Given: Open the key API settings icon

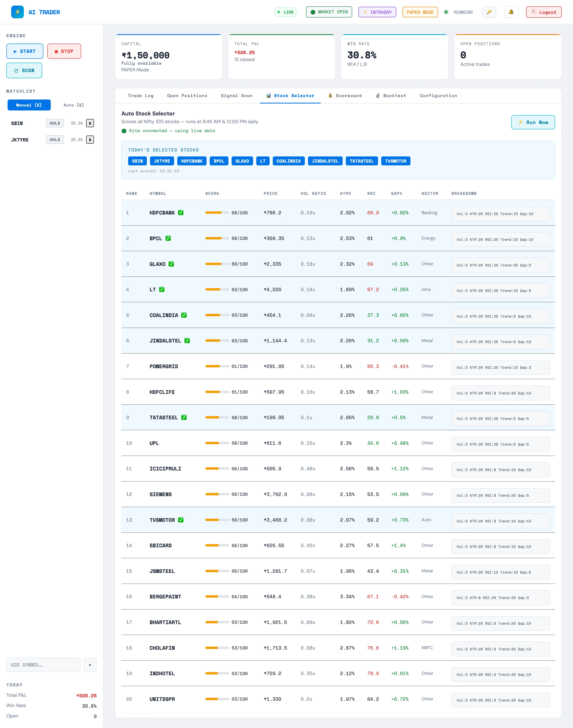Looking at the screenshot, I should (489, 12).
